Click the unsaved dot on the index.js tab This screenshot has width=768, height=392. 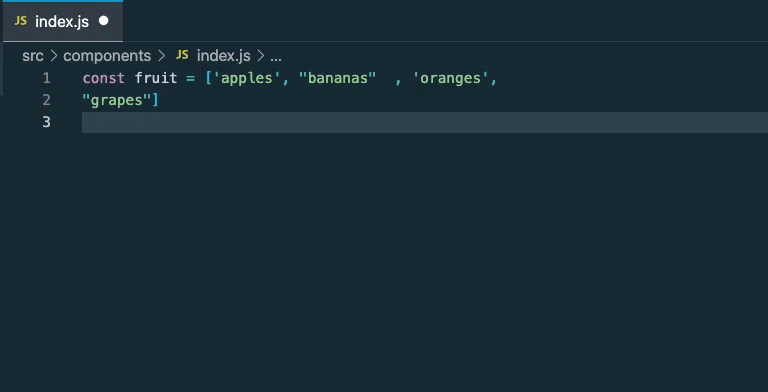click(x=103, y=21)
